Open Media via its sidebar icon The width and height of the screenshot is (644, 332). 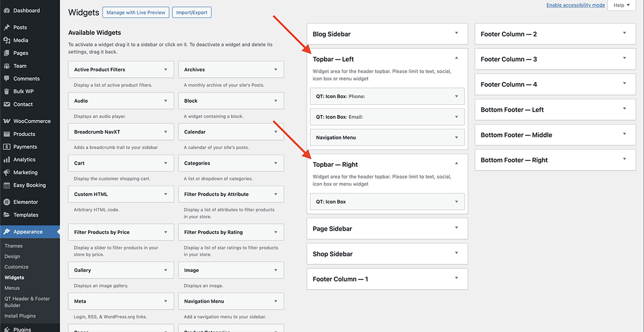click(6, 40)
